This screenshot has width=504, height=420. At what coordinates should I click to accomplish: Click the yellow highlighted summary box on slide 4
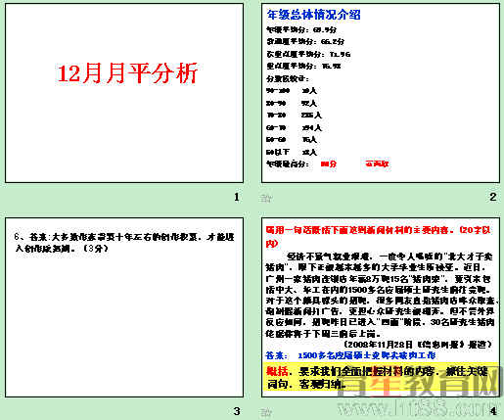click(x=381, y=377)
